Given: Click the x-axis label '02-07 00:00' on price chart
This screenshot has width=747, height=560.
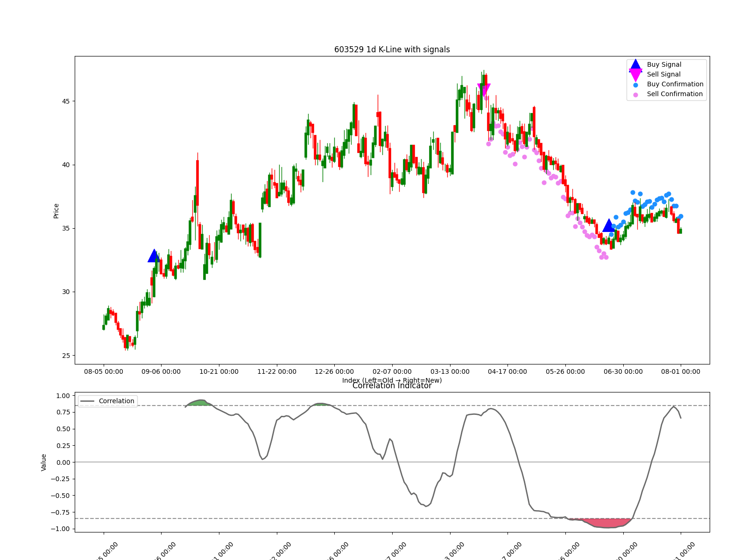Looking at the screenshot, I should click(392, 371).
